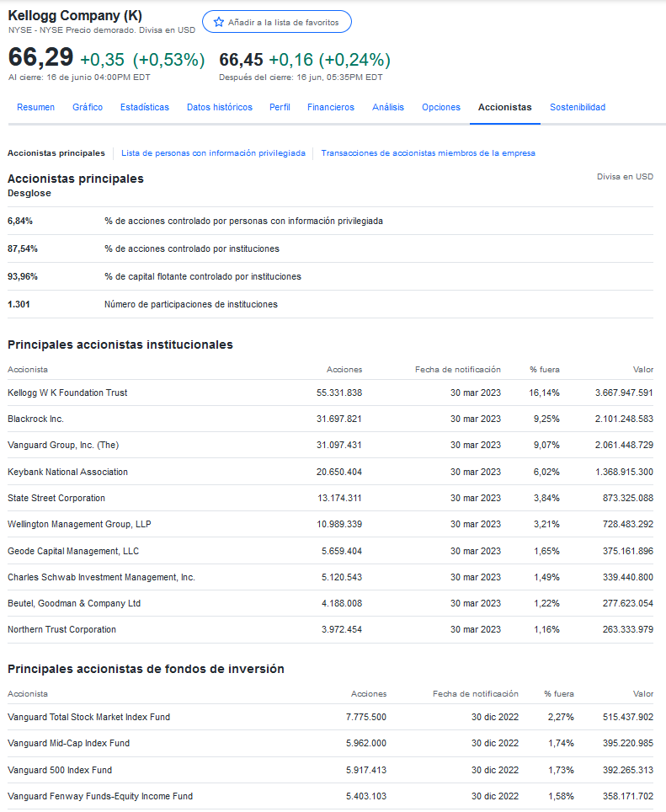Click Mid-Cap fund shares 5.962.000
This screenshot has height=812, width=666.
[x=366, y=744]
